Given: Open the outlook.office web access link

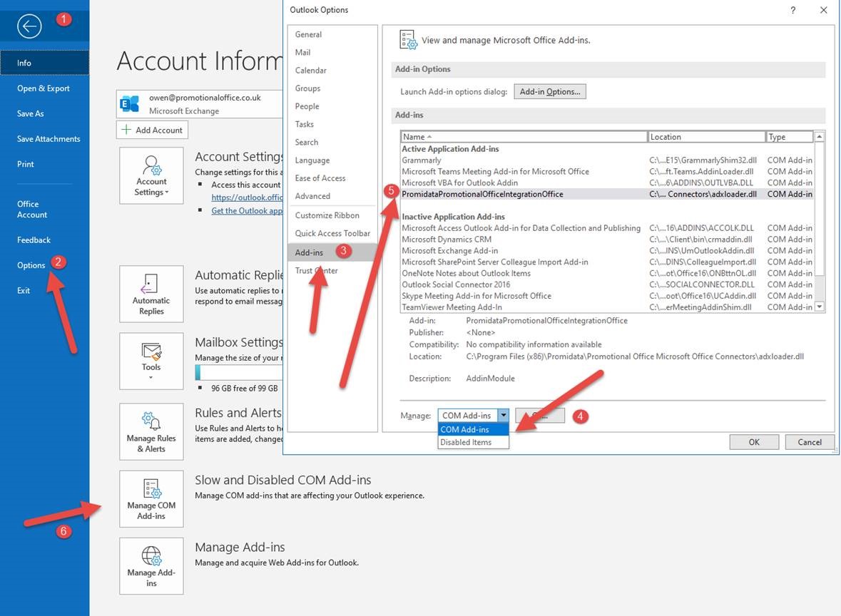Looking at the screenshot, I should click(x=247, y=197).
